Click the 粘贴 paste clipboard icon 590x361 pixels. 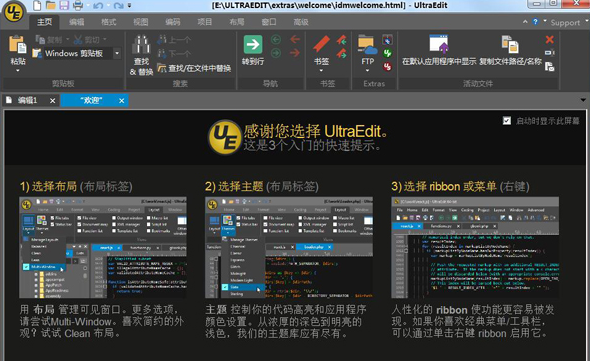(x=17, y=44)
